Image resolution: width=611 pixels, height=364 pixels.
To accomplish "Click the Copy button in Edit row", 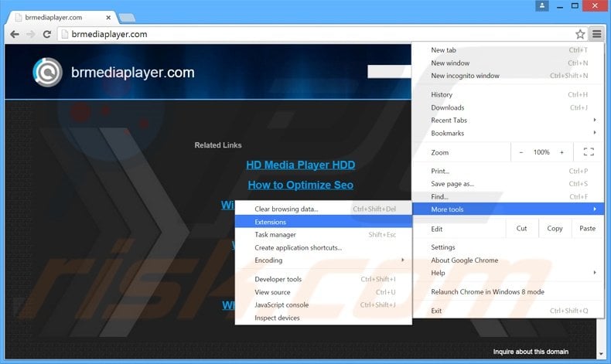I will click(555, 229).
